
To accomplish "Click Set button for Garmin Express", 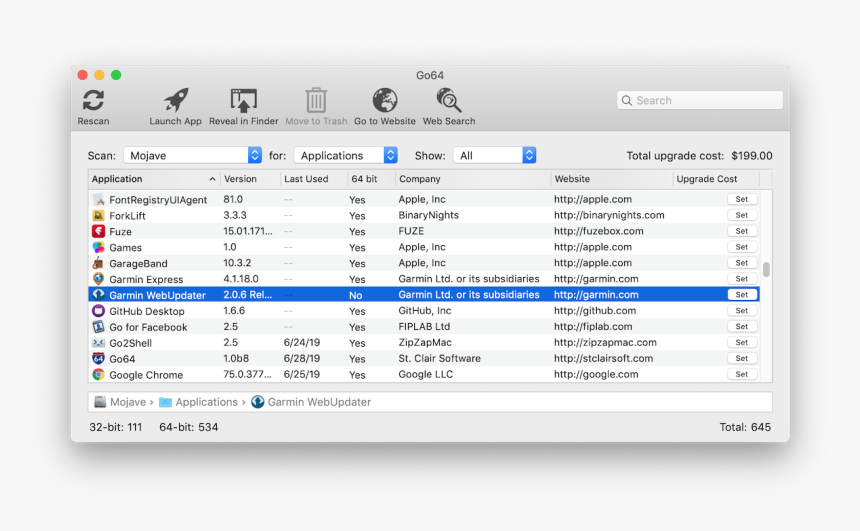I will tap(742, 279).
